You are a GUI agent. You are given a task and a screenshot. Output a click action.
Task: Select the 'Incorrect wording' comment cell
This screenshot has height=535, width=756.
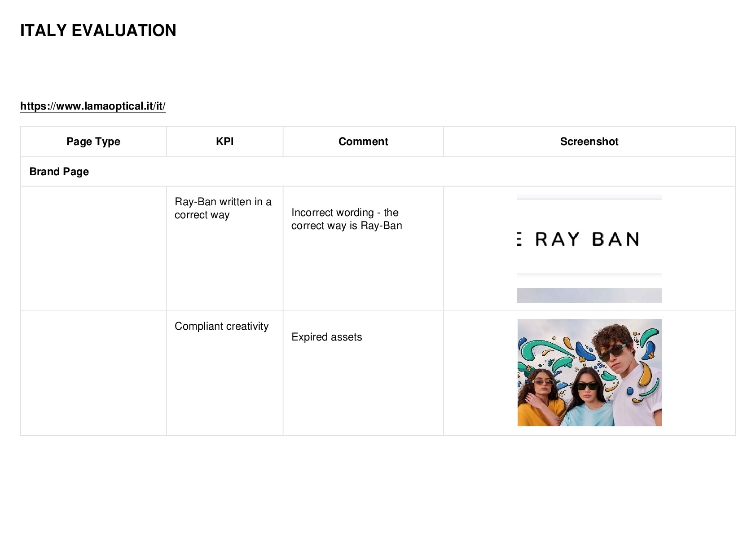[363, 248]
